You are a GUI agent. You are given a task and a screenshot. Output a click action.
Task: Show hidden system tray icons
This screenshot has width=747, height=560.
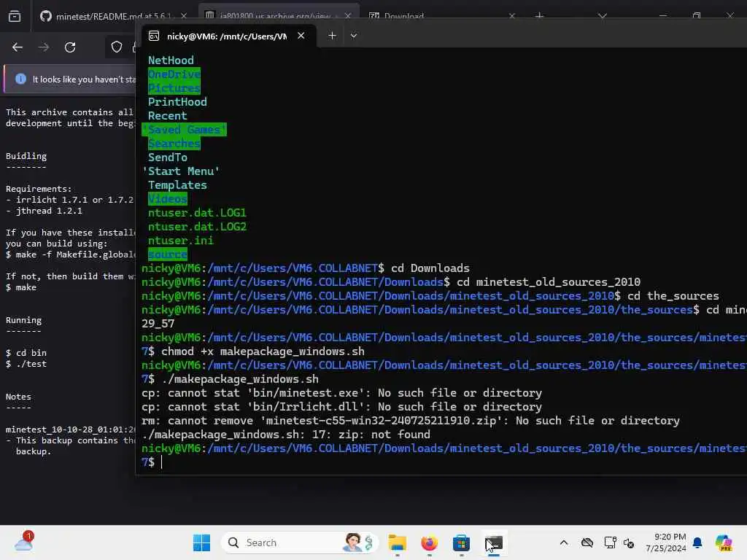click(x=564, y=542)
